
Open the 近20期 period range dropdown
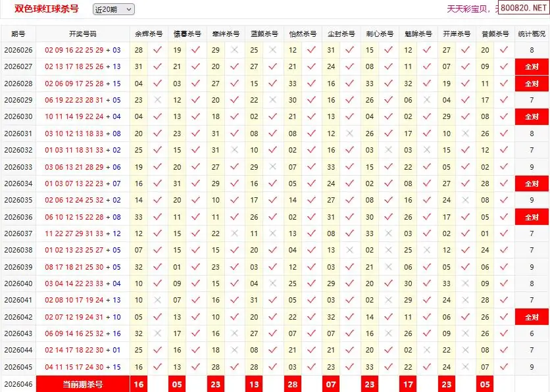click(x=113, y=9)
